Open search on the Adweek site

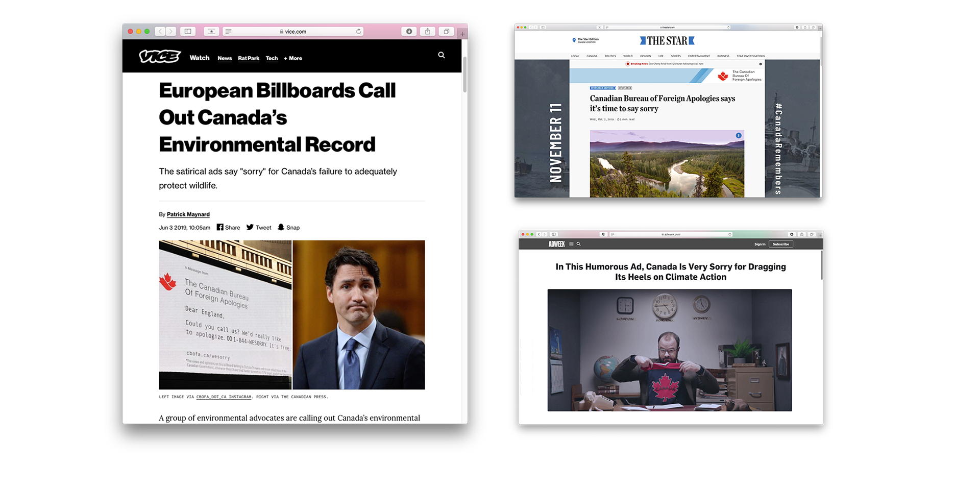tap(578, 244)
